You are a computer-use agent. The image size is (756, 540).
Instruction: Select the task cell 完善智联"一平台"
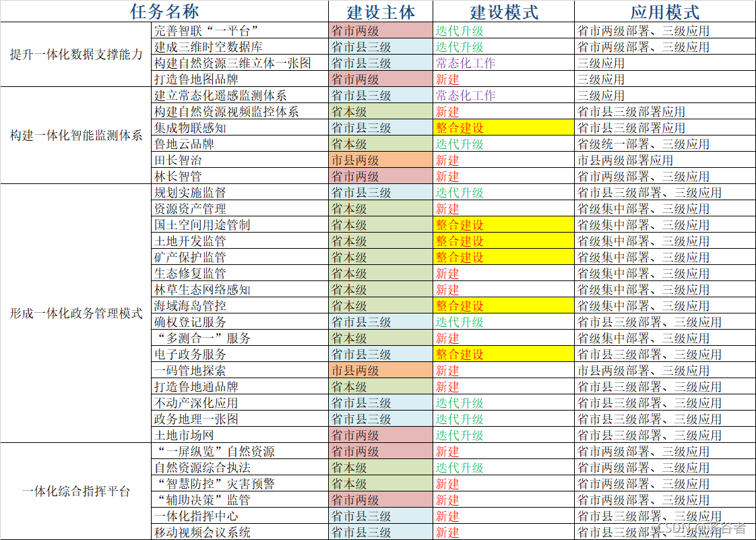point(240,30)
